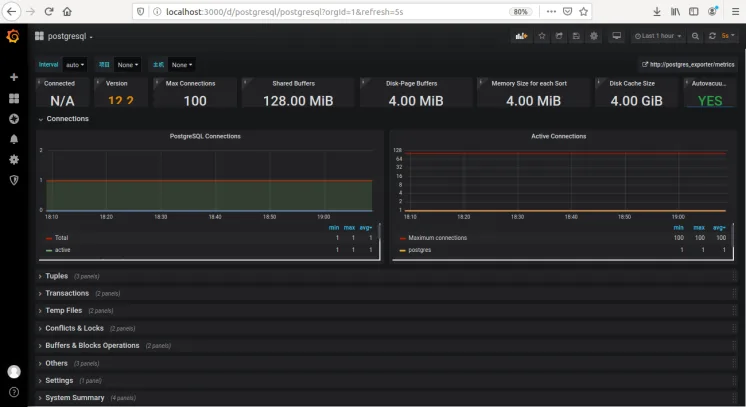Bookmark this page with star icon
The image size is (746, 407).
584,11
